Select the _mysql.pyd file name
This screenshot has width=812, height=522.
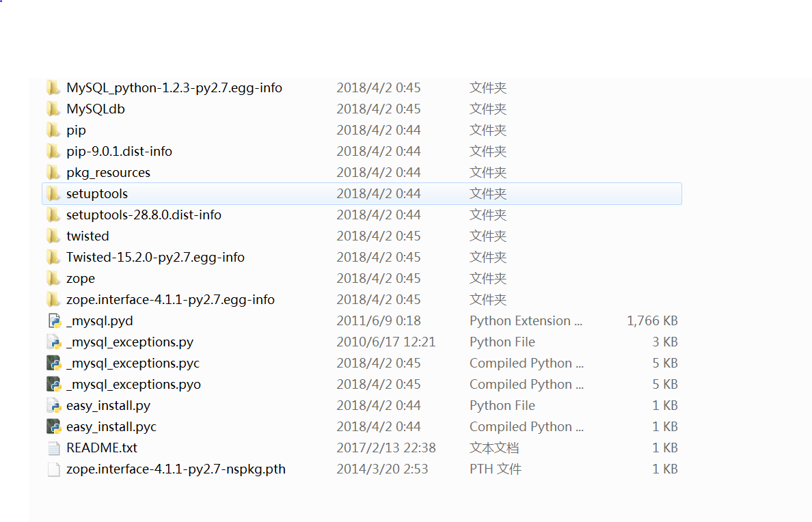99,321
